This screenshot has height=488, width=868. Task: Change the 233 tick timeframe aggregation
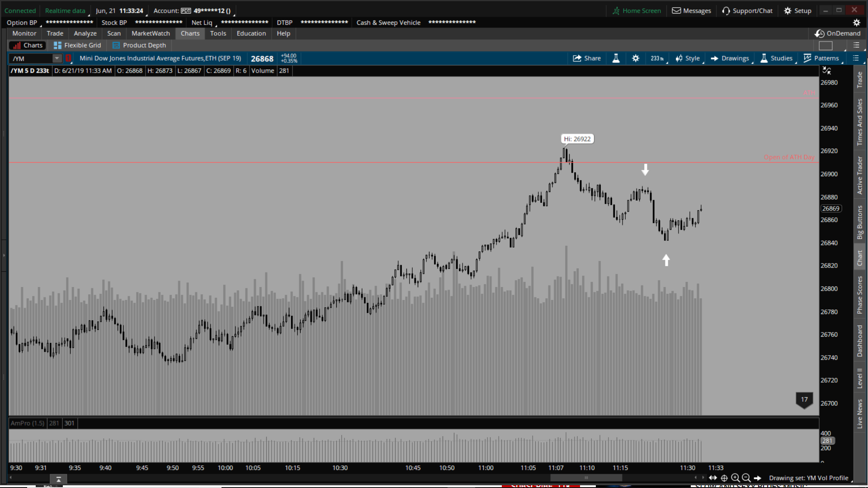click(x=657, y=58)
